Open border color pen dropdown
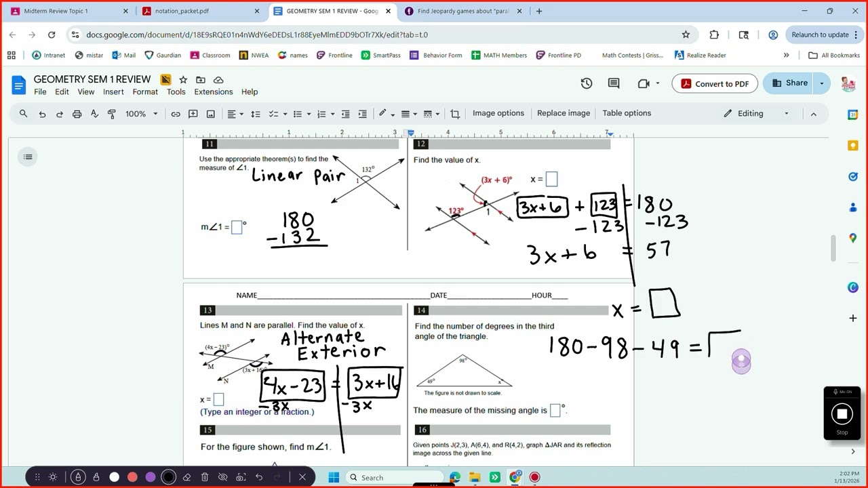The width and height of the screenshot is (868, 488). tap(386, 114)
